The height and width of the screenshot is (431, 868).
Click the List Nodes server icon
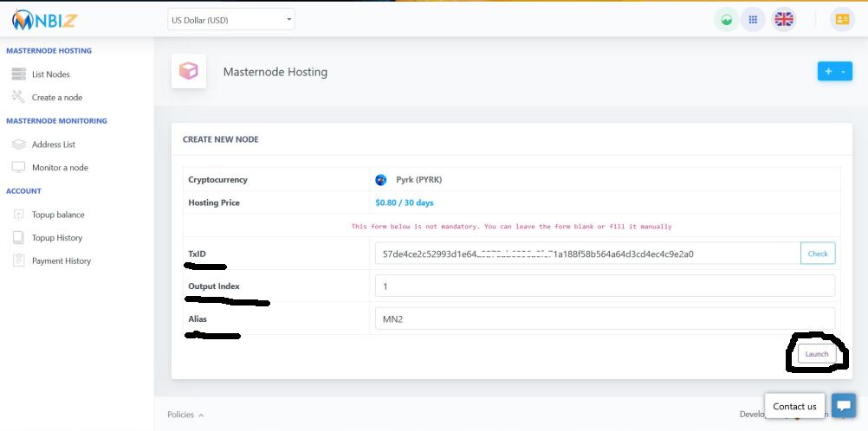[x=19, y=74]
